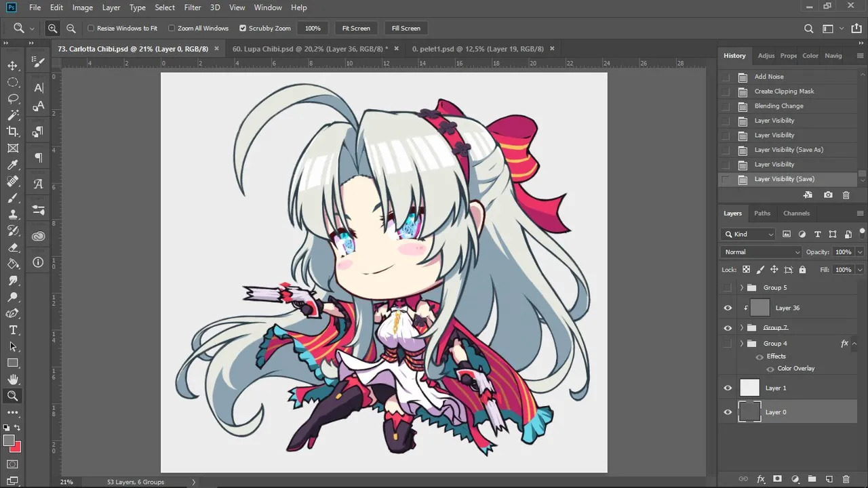Select the Rectangle shape tool
Image resolution: width=868 pixels, height=488 pixels.
pos(13,363)
